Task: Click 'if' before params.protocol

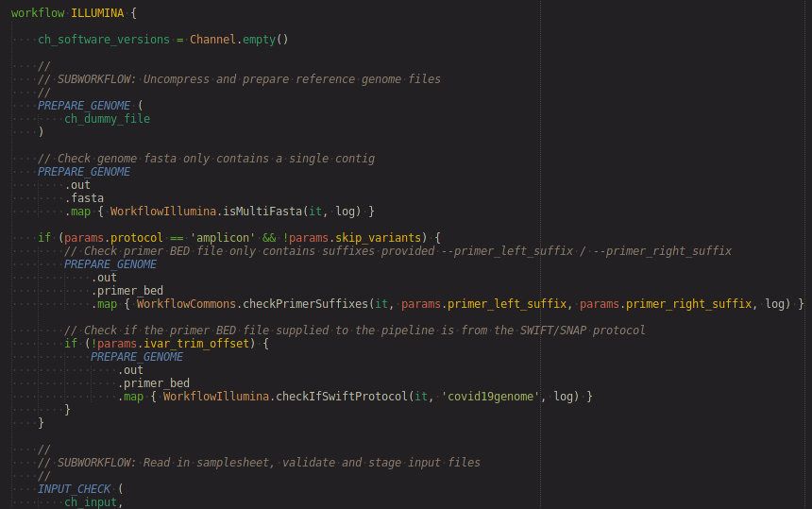Action: [x=44, y=238]
